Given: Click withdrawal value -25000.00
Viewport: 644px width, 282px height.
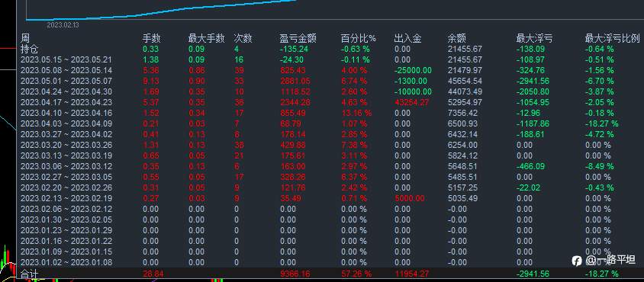Looking at the screenshot, I should point(413,71).
